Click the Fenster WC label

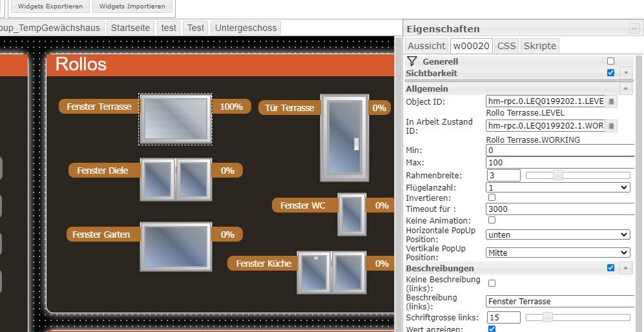(303, 205)
